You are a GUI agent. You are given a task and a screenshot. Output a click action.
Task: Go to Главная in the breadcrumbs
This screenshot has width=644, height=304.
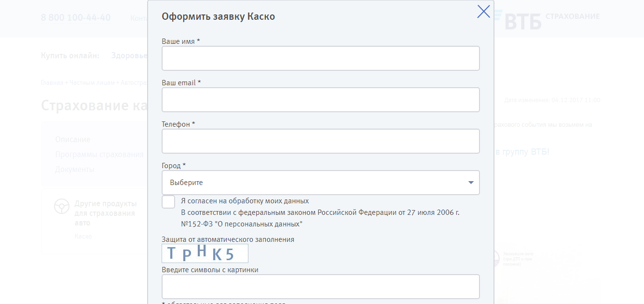point(52,83)
